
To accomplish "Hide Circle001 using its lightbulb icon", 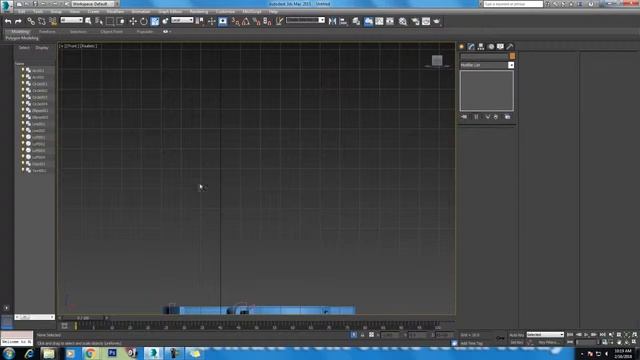I will tap(23, 83).
